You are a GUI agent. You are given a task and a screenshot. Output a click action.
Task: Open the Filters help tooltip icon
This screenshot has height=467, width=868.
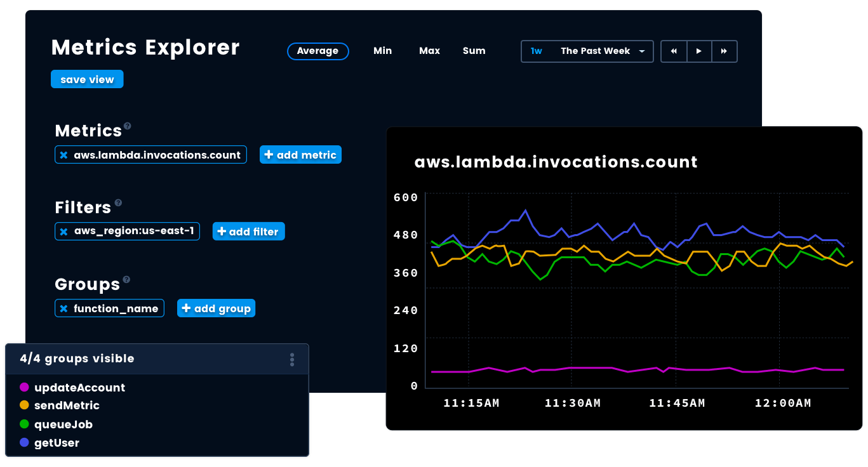tap(119, 202)
